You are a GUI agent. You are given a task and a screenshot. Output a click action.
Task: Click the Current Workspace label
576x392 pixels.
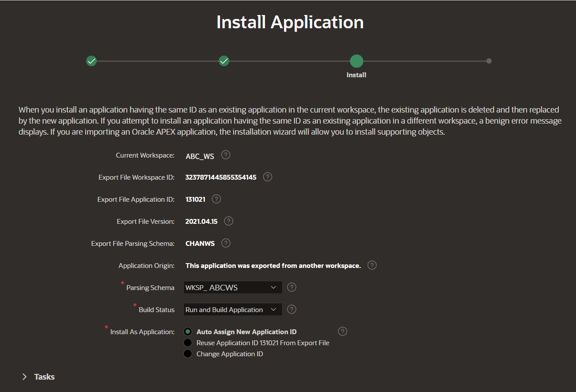coord(145,155)
